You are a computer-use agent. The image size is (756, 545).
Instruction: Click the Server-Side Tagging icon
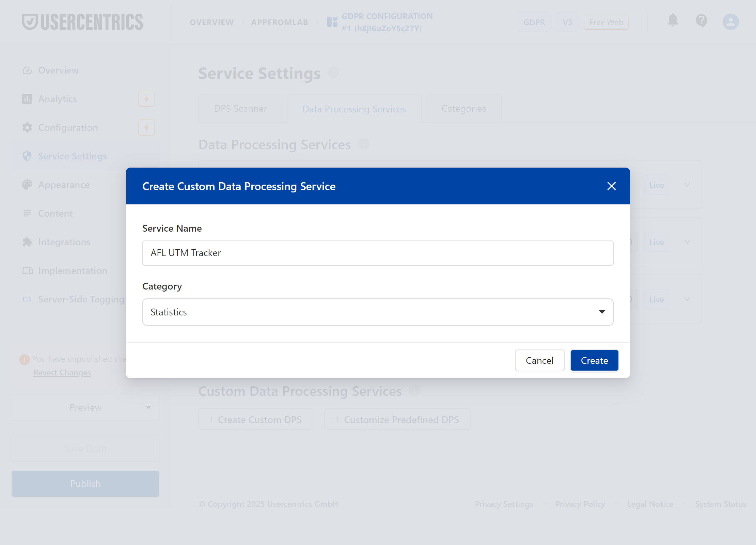pyautogui.click(x=27, y=299)
